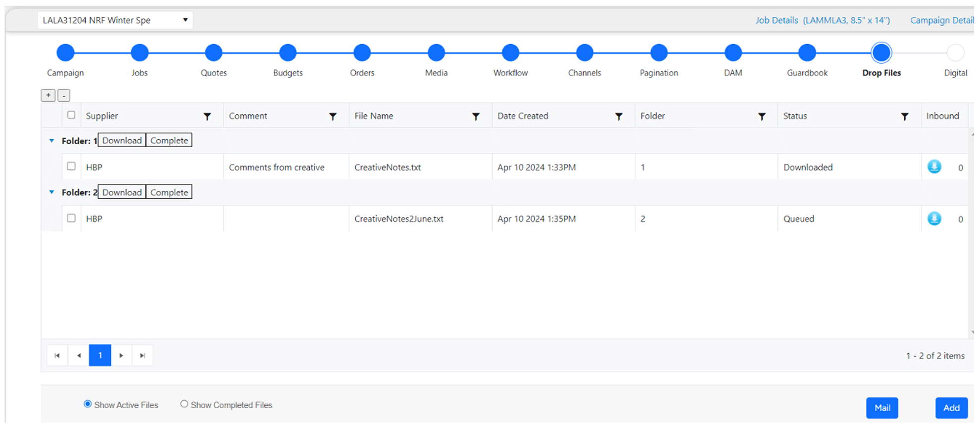Select the Drop Files step
The height and width of the screenshot is (428, 980).
pyautogui.click(x=882, y=53)
